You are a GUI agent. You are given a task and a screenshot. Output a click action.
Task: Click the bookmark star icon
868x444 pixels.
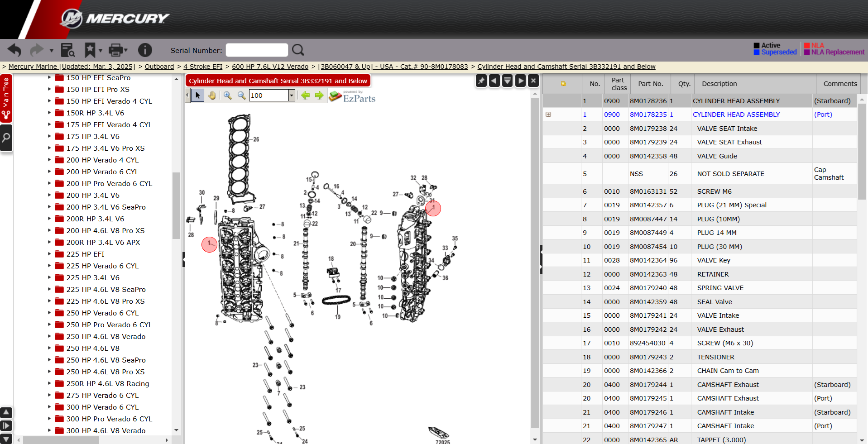pyautogui.click(x=90, y=50)
